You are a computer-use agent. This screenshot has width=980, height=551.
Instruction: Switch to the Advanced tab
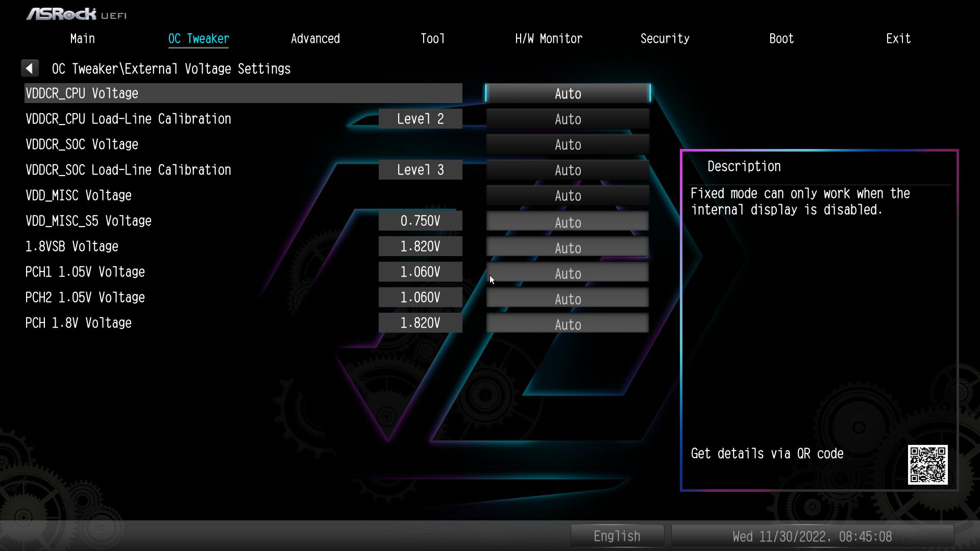tap(315, 39)
